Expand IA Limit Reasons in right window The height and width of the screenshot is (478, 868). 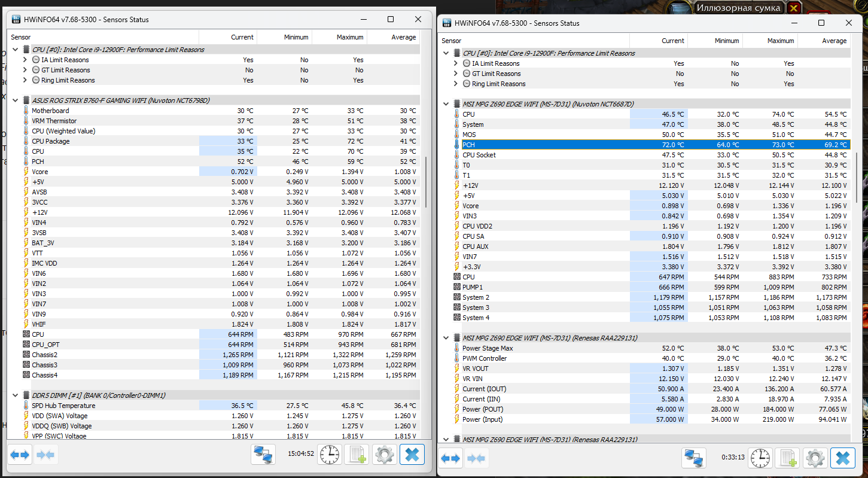tap(455, 63)
